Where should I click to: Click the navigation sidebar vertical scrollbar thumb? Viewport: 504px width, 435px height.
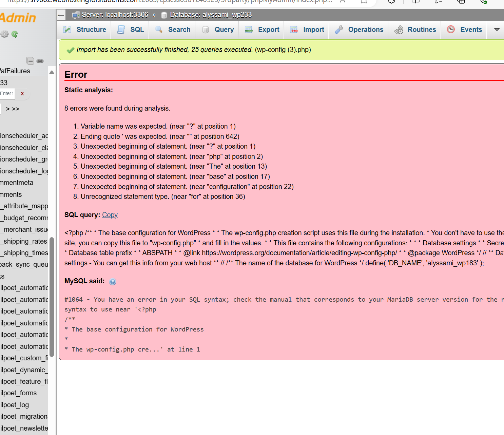tap(52, 297)
